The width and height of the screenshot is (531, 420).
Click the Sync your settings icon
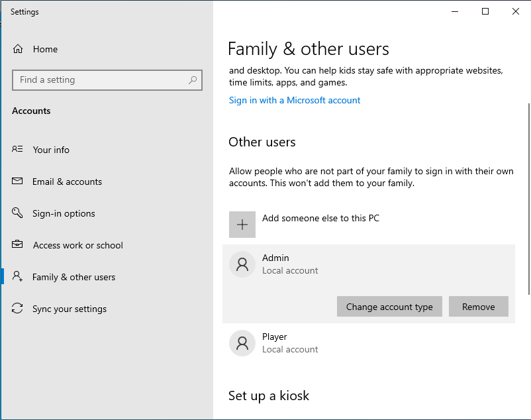pos(18,309)
